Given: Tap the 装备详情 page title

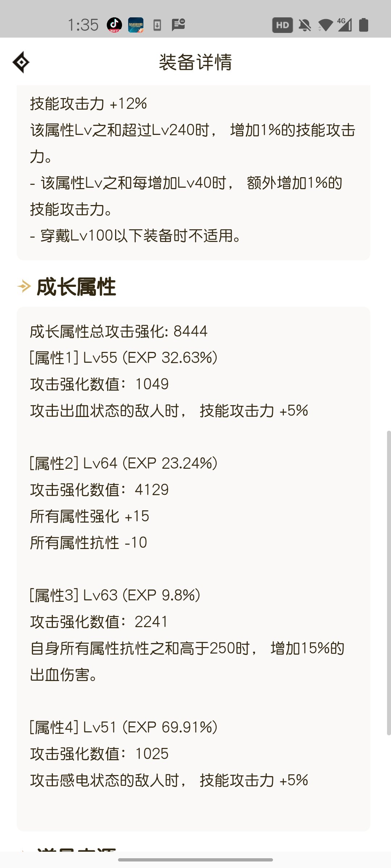Looking at the screenshot, I should (x=195, y=62).
